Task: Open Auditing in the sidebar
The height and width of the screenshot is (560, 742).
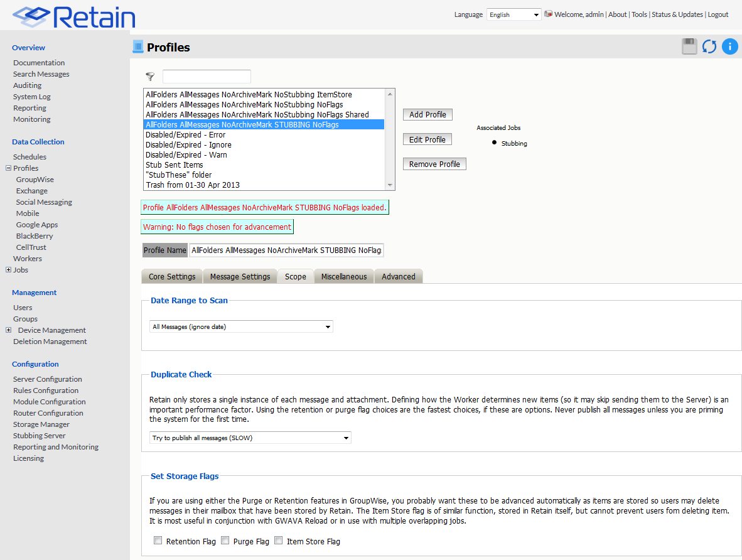Action: 28,85
